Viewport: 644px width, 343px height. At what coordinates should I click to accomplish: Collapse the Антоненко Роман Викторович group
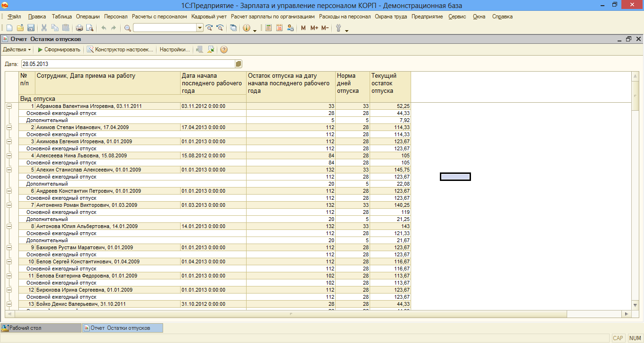pos(8,205)
